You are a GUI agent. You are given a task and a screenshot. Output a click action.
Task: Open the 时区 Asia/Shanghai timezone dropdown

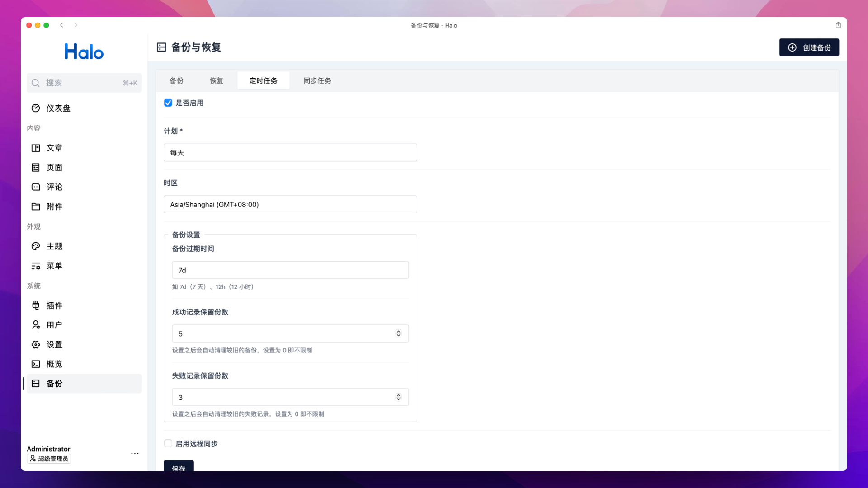coord(290,205)
